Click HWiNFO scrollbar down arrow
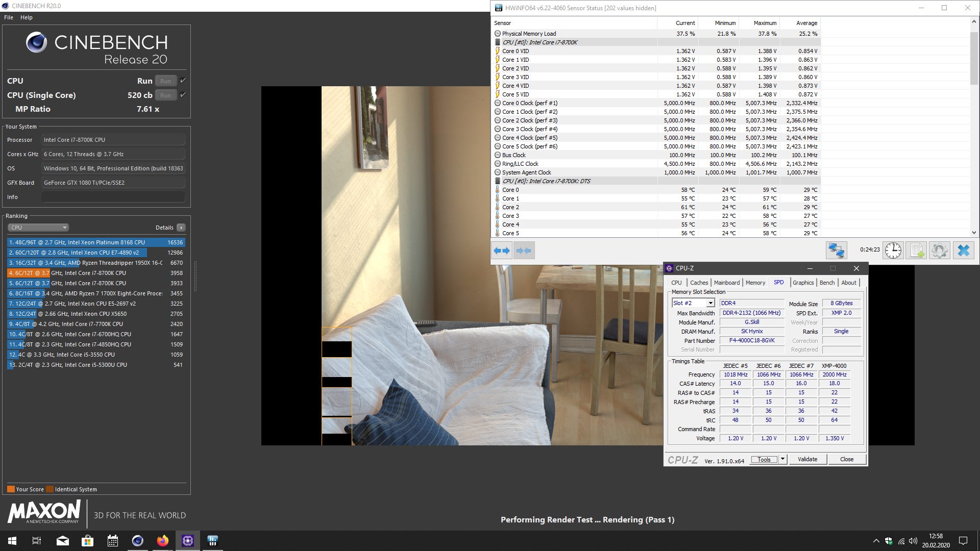The height and width of the screenshot is (551, 980). click(x=974, y=233)
